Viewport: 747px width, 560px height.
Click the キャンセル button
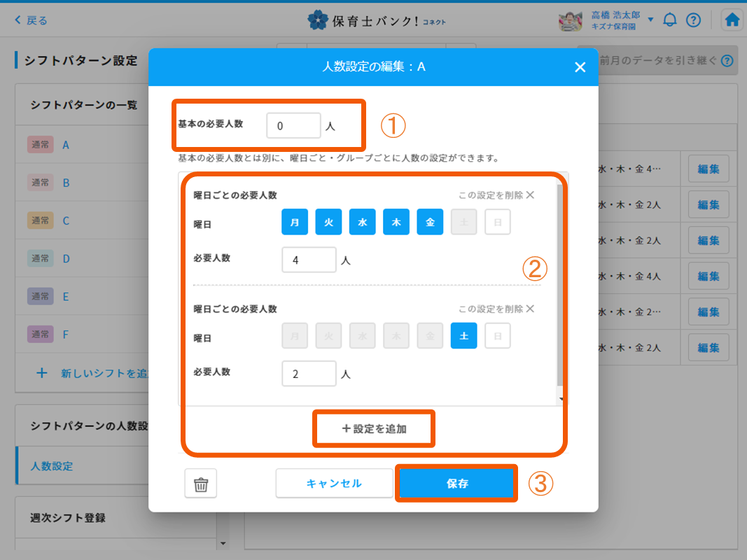(x=334, y=484)
